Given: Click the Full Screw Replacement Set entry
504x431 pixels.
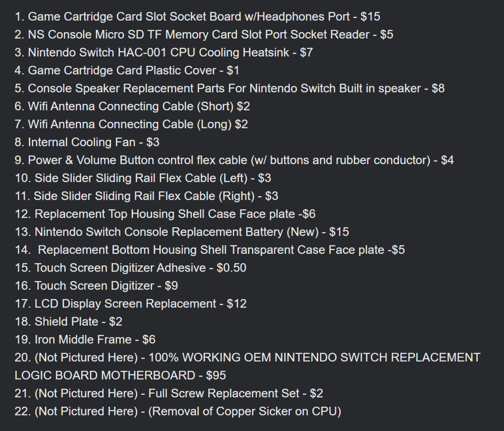Looking at the screenshot, I should click(169, 394).
